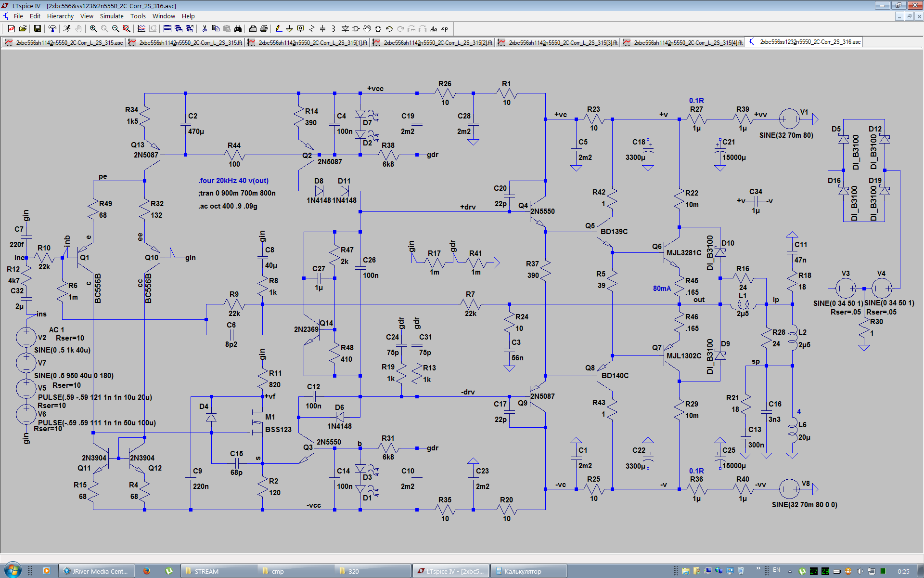Viewport: 924px width, 578px height.
Task: Open the Component picker gate icon
Action: click(x=356, y=29)
